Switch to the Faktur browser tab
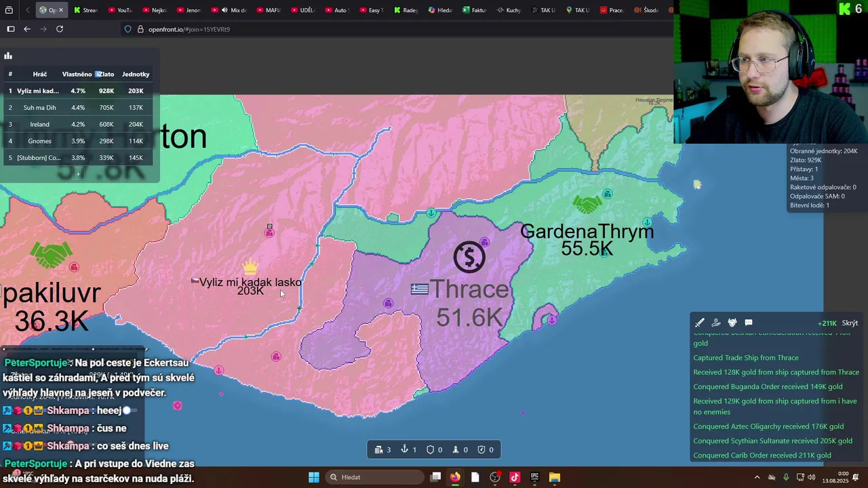This screenshot has height=488, width=868. coord(475,10)
